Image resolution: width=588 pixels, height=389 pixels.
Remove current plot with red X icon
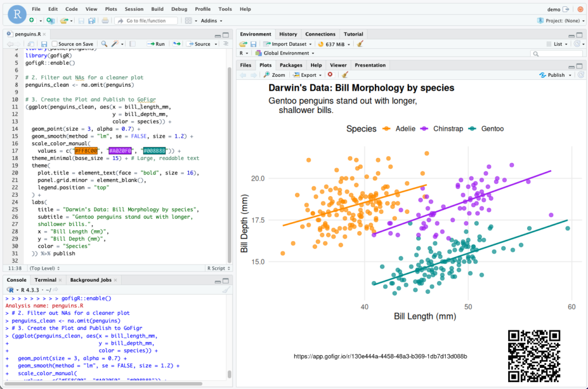pos(330,75)
